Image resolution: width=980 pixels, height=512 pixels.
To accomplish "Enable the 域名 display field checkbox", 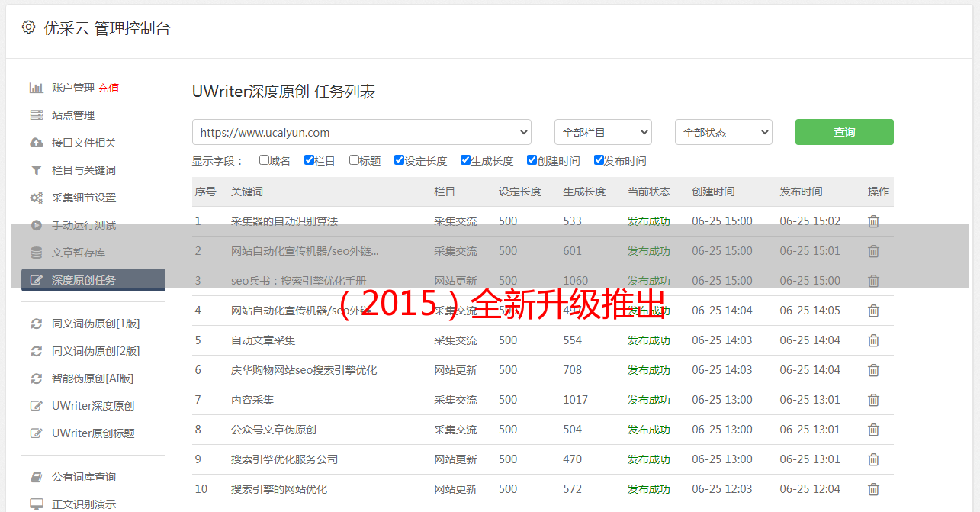I will [x=264, y=160].
